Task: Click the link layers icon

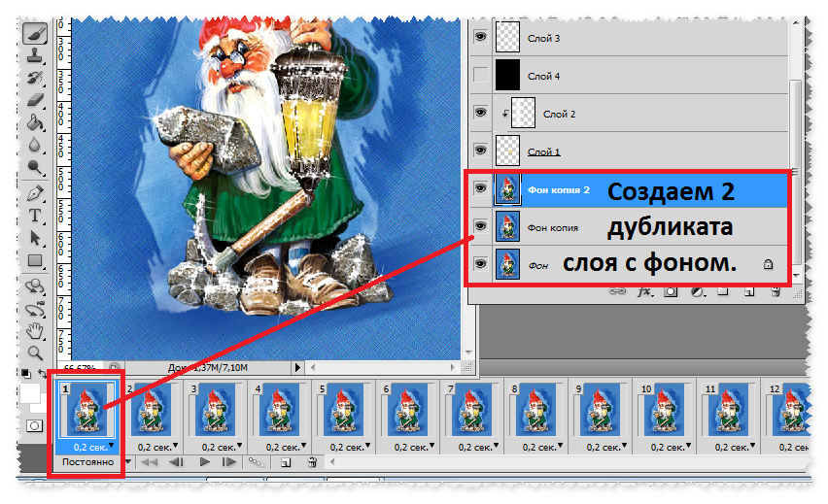Action: tap(617, 291)
